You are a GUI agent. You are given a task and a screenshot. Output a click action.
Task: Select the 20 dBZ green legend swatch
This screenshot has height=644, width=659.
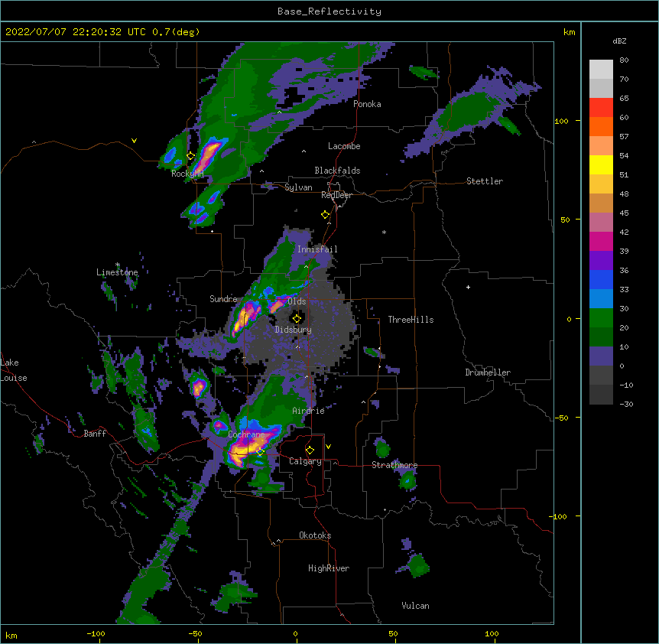[601, 318]
